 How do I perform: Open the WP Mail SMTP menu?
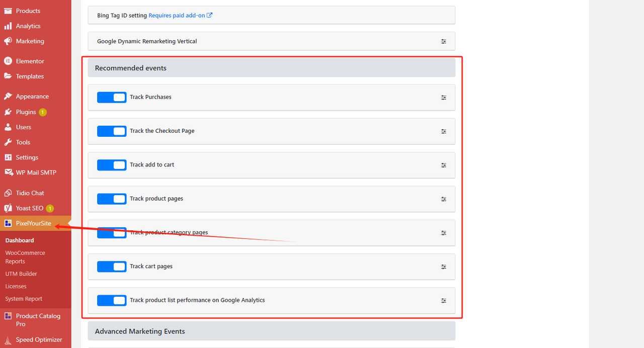click(35, 172)
